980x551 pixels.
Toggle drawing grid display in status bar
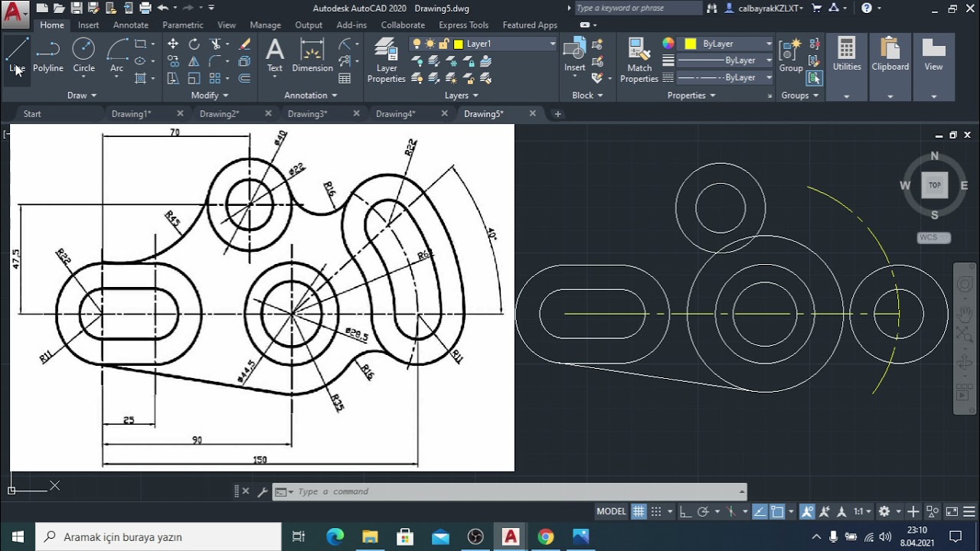(639, 511)
